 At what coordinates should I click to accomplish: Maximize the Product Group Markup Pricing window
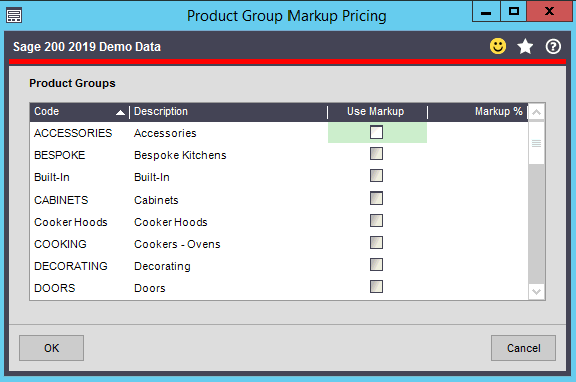[x=513, y=11]
